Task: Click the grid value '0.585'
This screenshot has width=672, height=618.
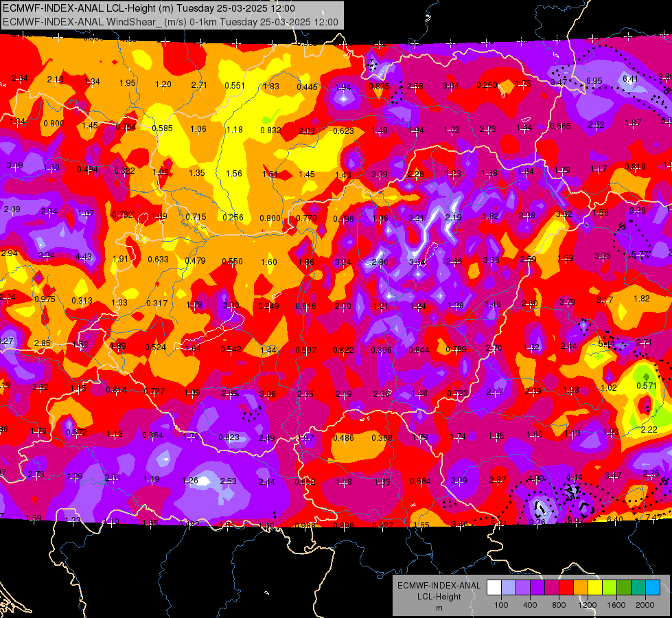Action: (x=162, y=128)
